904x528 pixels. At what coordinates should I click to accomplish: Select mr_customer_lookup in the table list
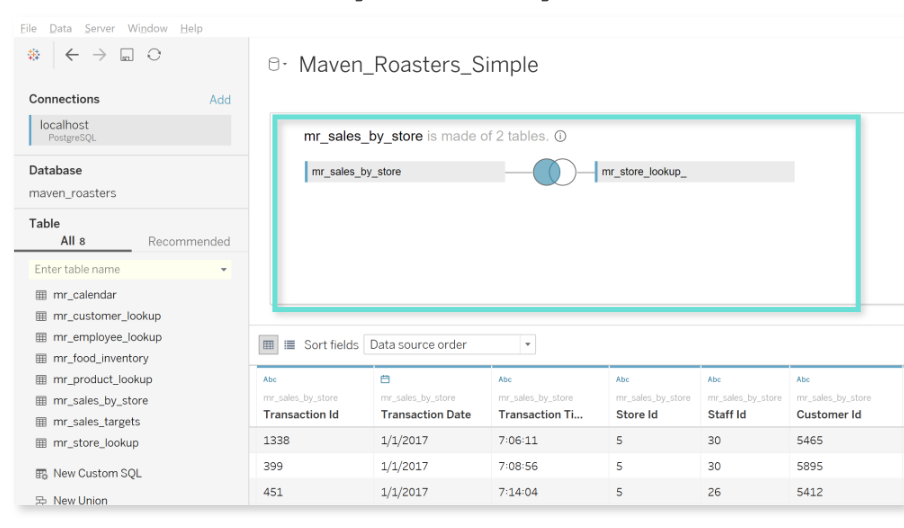point(107,316)
